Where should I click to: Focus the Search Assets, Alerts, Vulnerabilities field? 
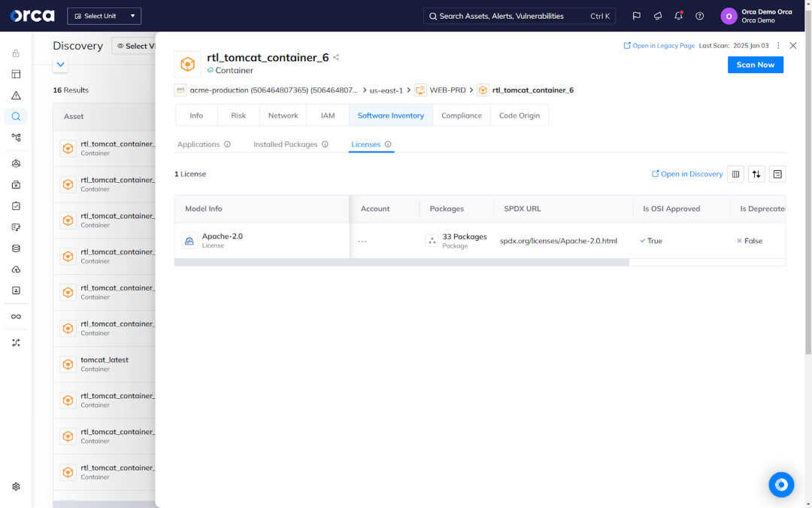(x=520, y=16)
